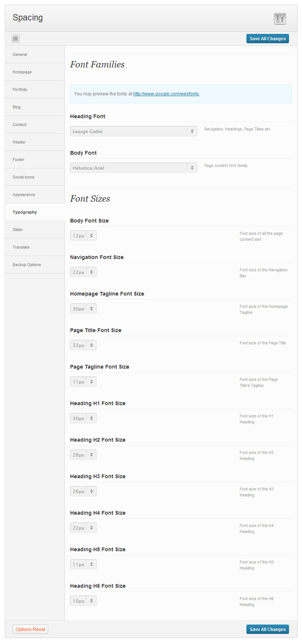The height and width of the screenshot is (644, 302).
Task: Open the Heading H1 Font Size selector
Action: (x=84, y=418)
